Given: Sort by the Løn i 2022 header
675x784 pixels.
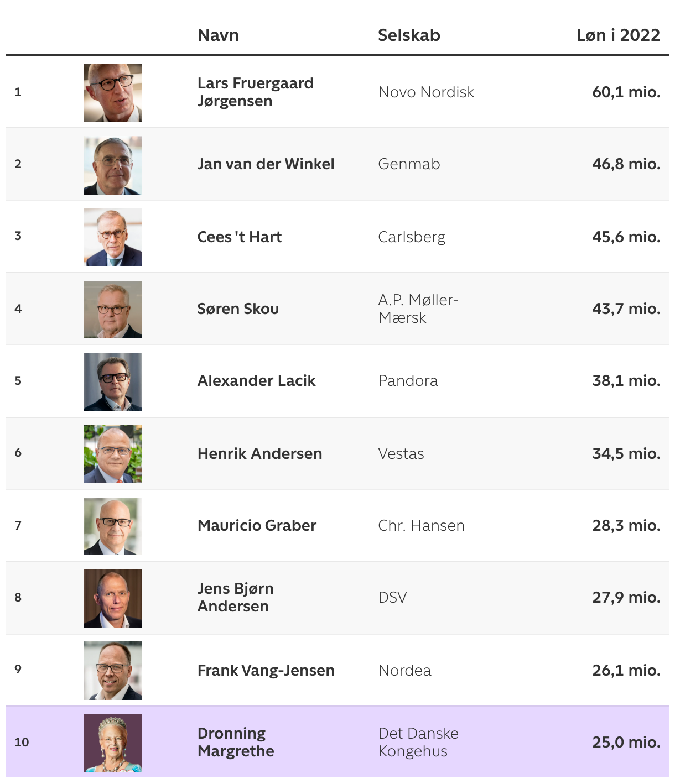Looking at the screenshot, I should point(618,35).
